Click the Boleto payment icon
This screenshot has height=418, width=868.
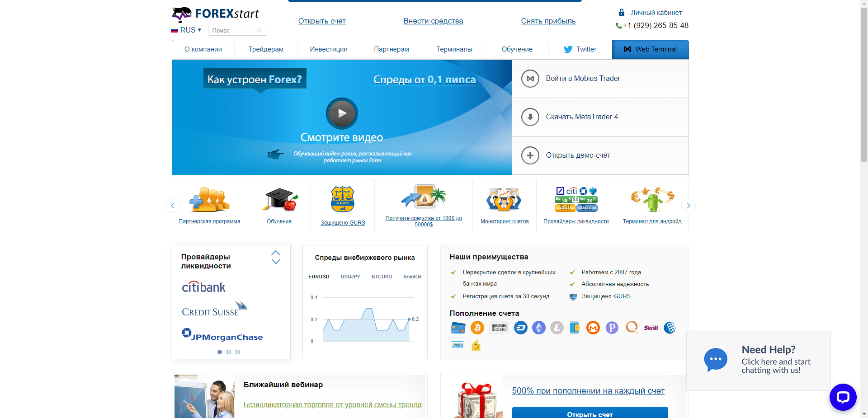[x=499, y=328]
